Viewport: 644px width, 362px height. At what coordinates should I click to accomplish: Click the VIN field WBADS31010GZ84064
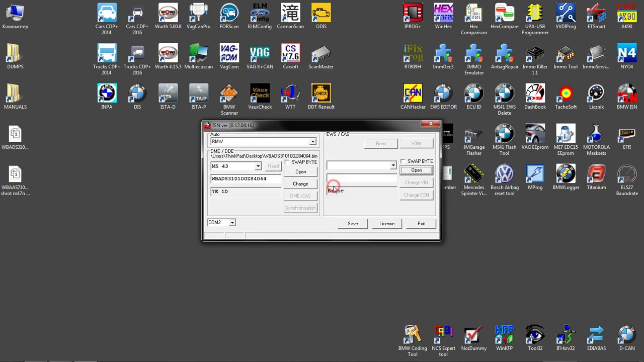pyautogui.click(x=246, y=179)
